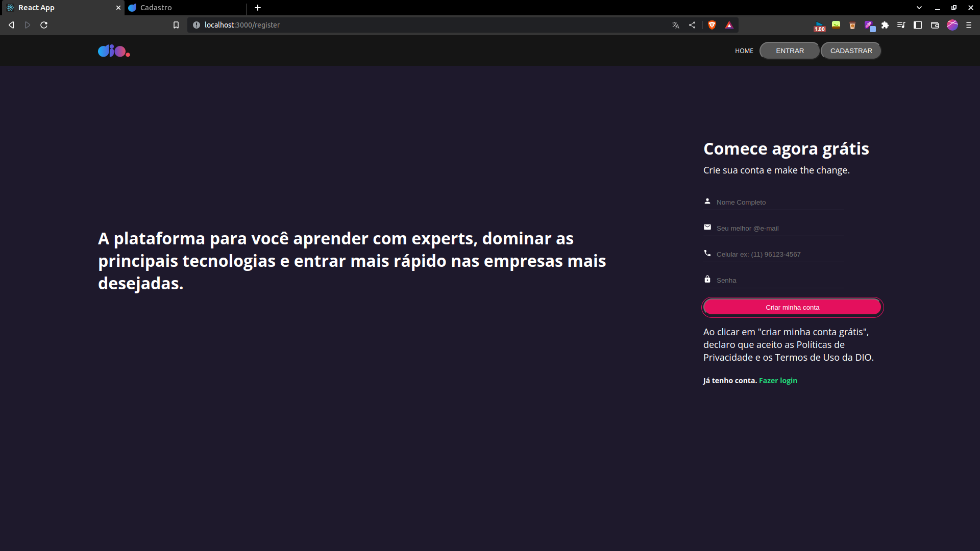Image resolution: width=980 pixels, height=551 pixels.
Task: Select HOME in the navigation bar
Action: click(x=744, y=51)
